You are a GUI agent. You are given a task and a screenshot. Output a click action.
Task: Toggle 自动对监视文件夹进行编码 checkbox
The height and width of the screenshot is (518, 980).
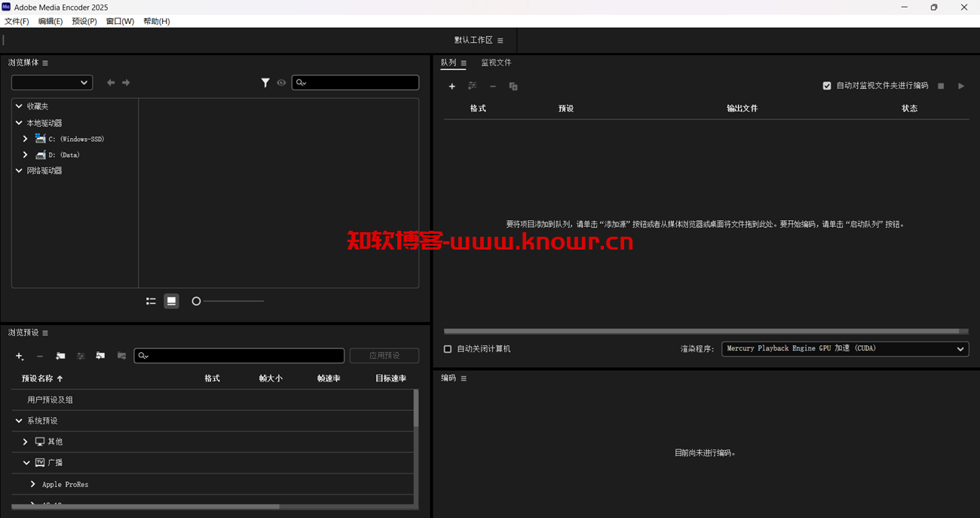(x=827, y=86)
